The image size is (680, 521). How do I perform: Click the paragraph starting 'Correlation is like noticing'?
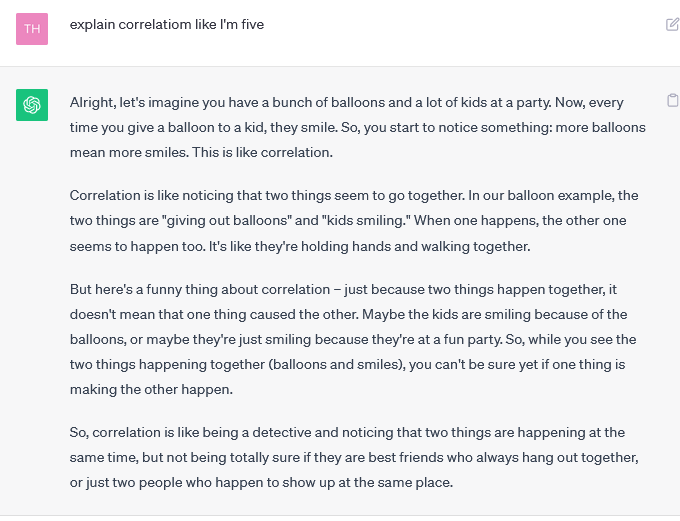tap(354, 221)
